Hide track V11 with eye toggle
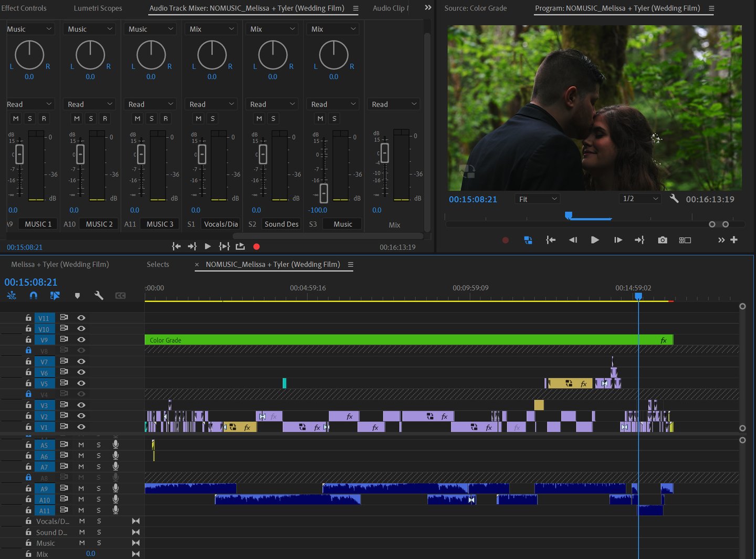 tap(81, 318)
